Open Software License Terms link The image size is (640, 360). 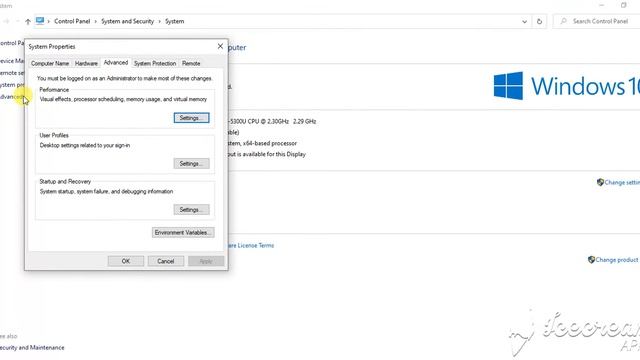click(250, 245)
